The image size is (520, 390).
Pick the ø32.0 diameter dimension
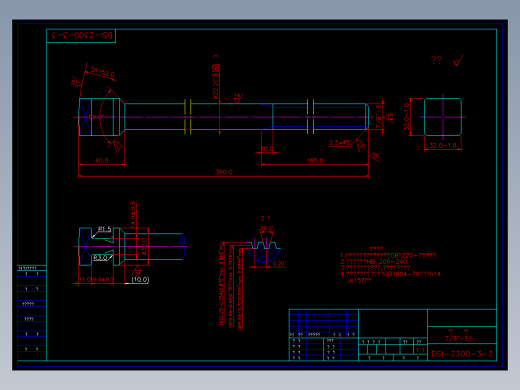tap(144, 246)
